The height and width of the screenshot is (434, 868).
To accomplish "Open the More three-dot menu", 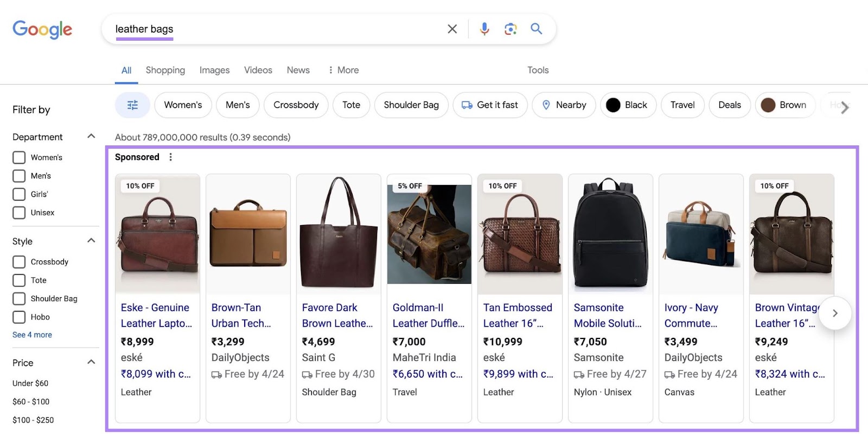I will coord(343,70).
